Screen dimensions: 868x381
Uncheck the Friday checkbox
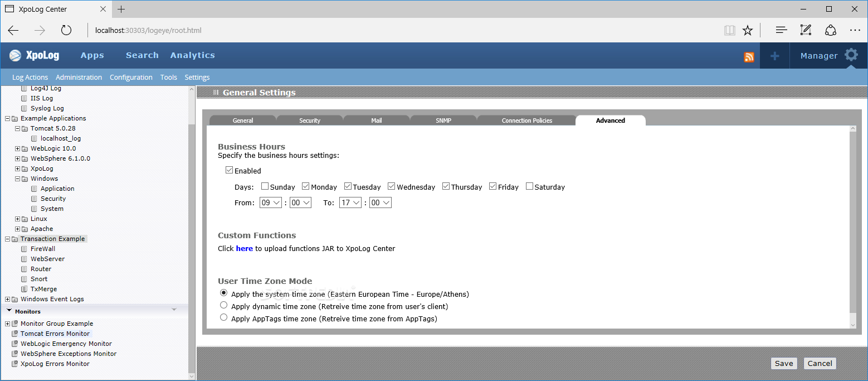pos(493,186)
